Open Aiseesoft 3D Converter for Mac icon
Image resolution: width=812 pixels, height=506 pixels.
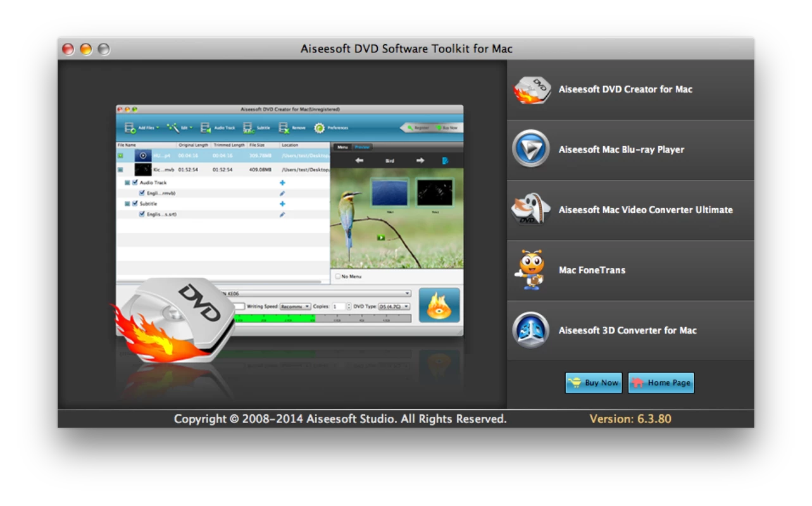pos(531,330)
